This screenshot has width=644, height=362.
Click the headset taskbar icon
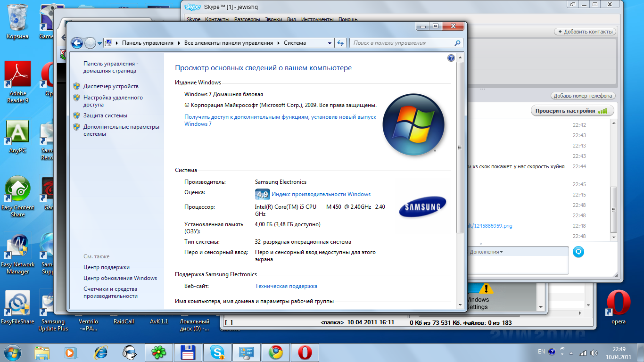[x=130, y=352]
